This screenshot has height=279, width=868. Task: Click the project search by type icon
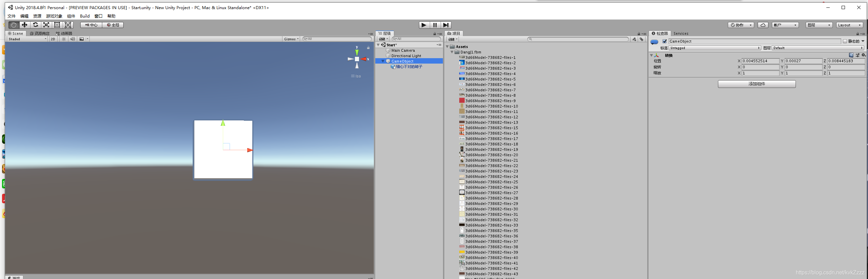[x=634, y=39]
